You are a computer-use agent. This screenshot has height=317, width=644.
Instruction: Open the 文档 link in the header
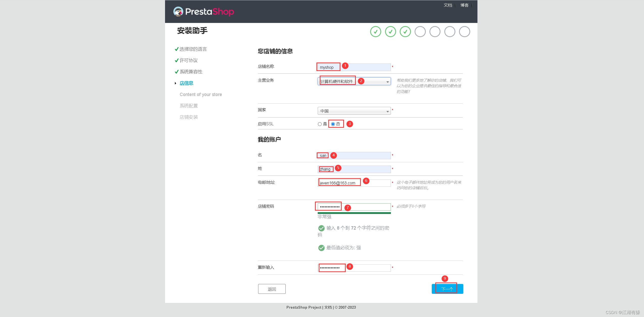click(x=448, y=5)
